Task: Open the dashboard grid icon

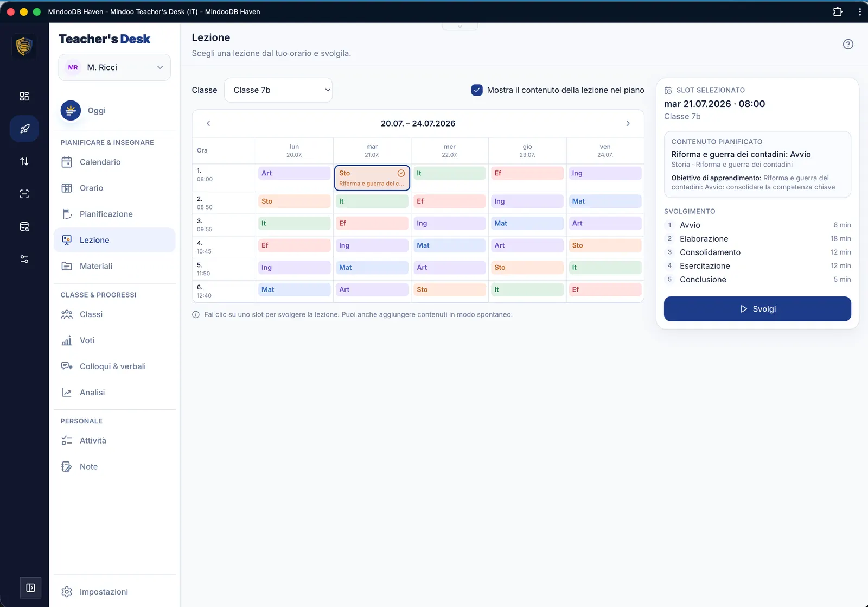Action: tap(24, 96)
